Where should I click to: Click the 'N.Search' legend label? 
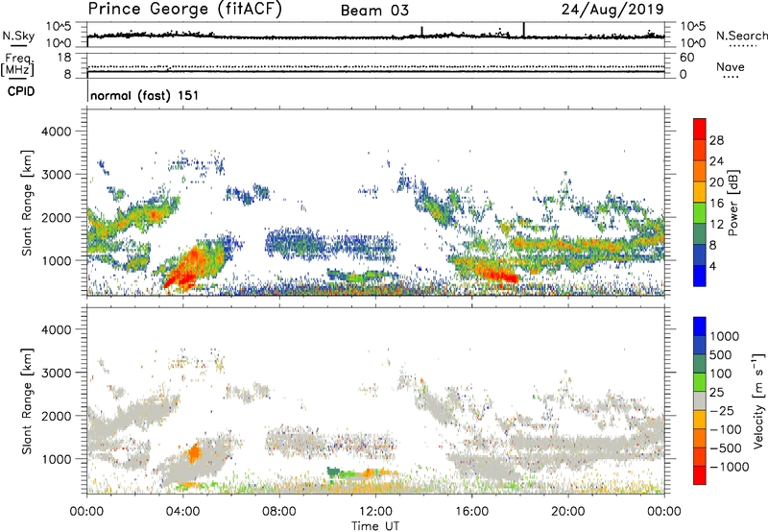tap(741, 36)
